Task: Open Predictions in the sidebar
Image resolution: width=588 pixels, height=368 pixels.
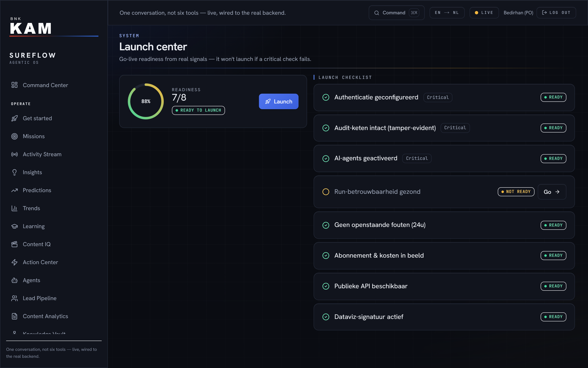Action: 54,190
